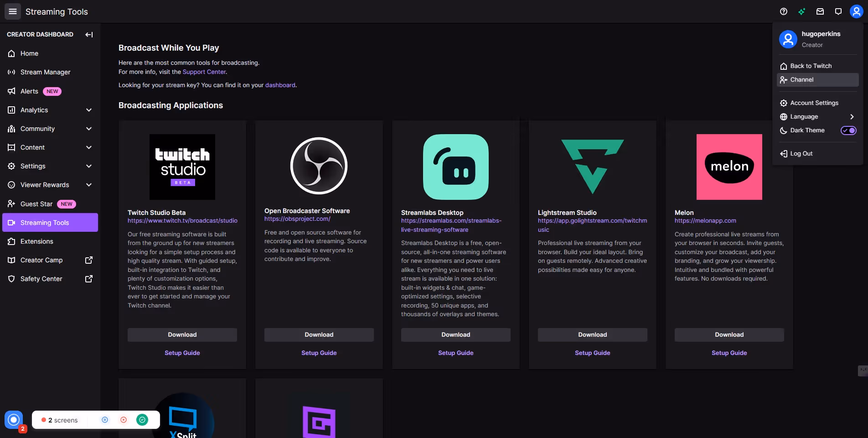Collapse the Creator Dashboard sidebar
868x438 pixels.
[89, 34]
